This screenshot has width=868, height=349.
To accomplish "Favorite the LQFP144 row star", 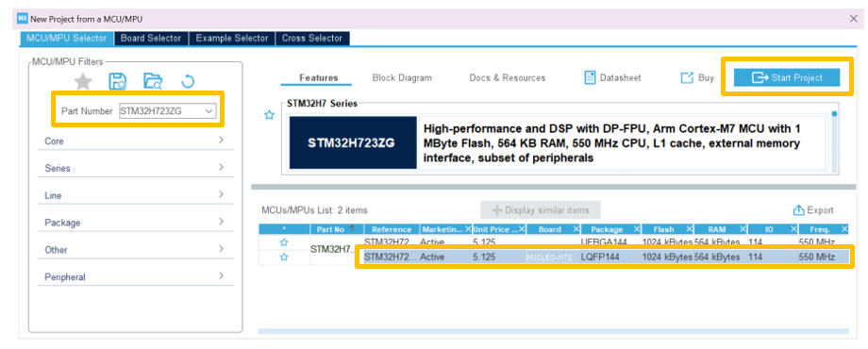I will pos(284,258).
